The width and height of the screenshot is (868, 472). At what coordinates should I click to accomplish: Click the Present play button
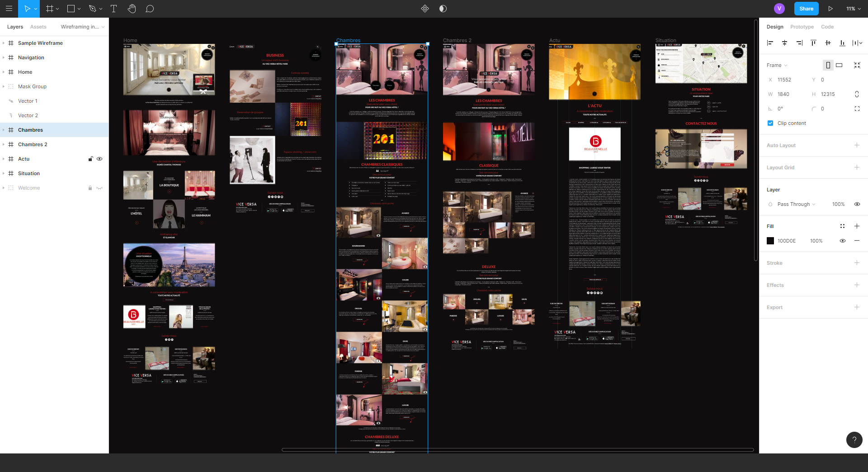point(830,9)
